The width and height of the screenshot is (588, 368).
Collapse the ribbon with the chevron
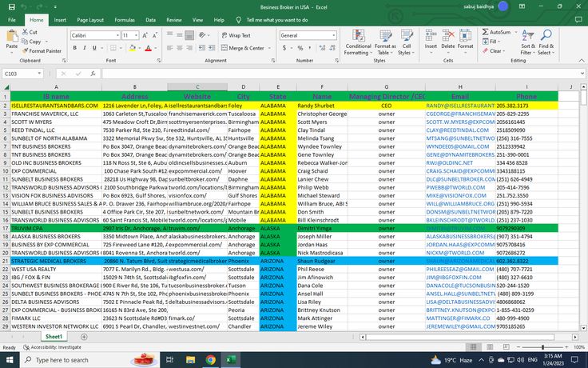[582, 61]
